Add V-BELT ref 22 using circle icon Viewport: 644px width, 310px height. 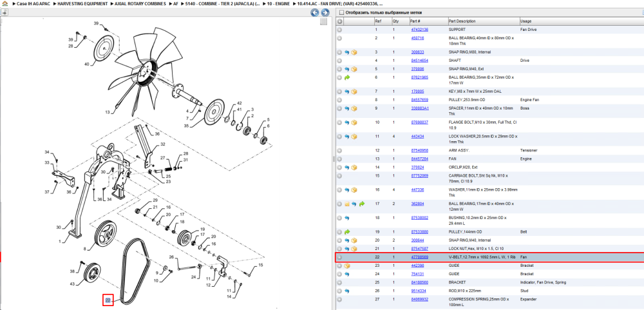pos(339,257)
